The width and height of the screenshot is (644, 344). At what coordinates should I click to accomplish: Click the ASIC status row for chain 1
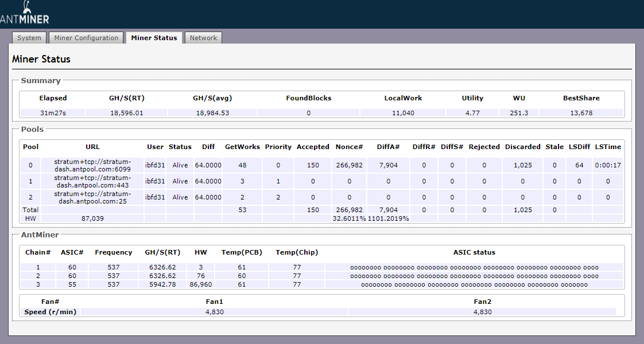pyautogui.click(x=474, y=267)
